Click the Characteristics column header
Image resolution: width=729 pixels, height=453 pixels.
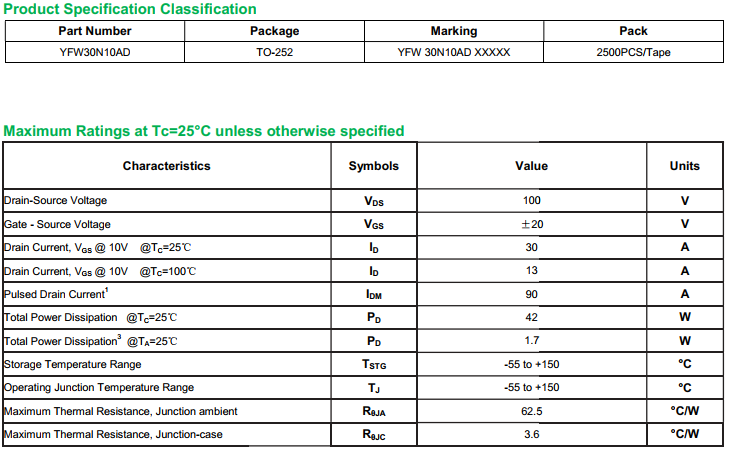point(166,166)
